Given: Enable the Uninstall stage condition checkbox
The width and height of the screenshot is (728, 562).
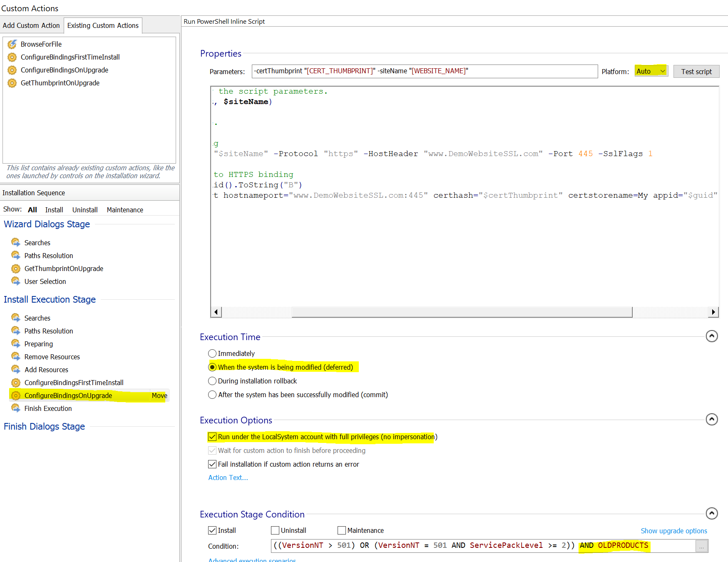Looking at the screenshot, I should pyautogui.click(x=275, y=530).
